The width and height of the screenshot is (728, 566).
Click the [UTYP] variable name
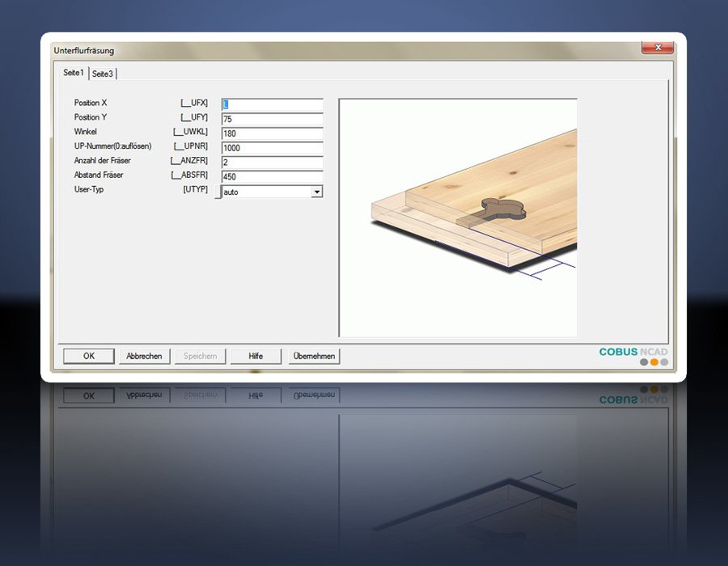click(x=196, y=189)
